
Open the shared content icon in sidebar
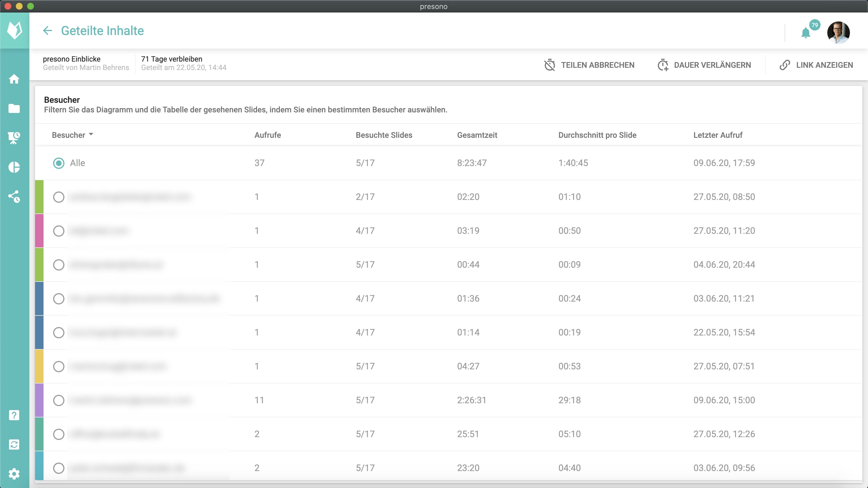click(14, 196)
